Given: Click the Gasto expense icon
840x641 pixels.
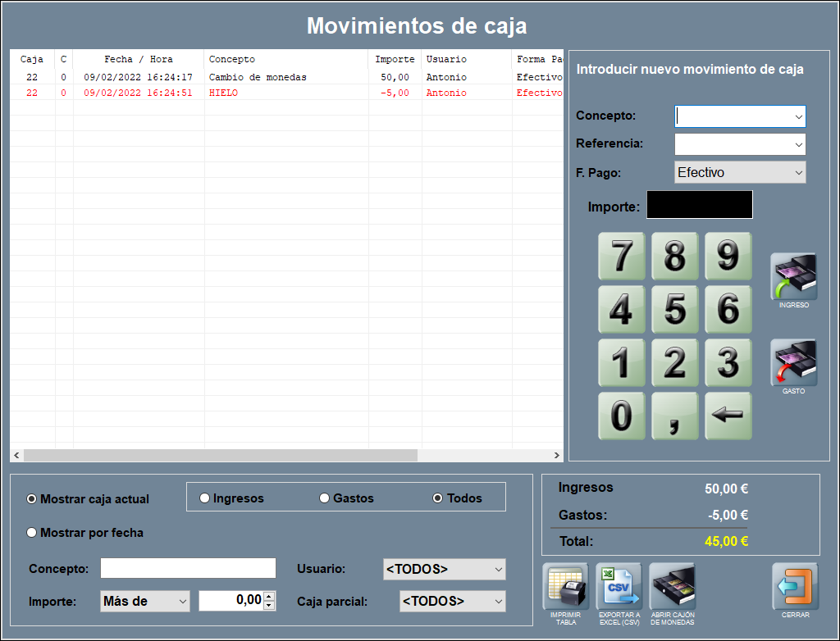Looking at the screenshot, I should click(x=793, y=362).
